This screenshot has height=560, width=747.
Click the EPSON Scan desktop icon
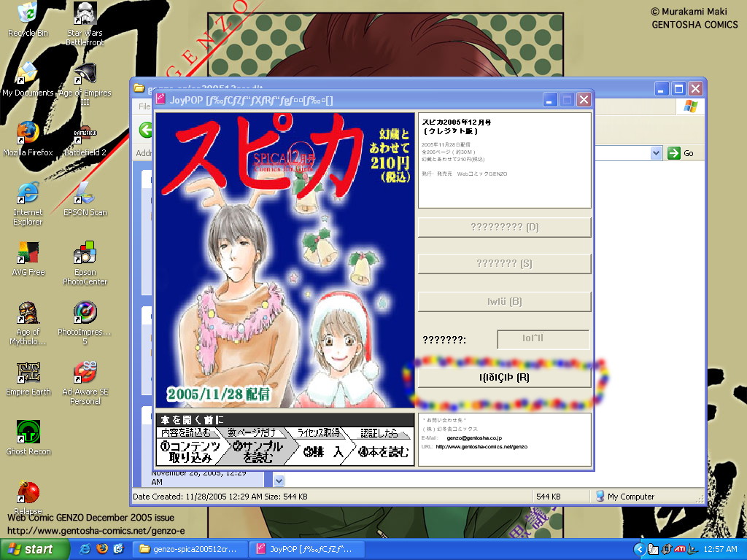coord(85,194)
